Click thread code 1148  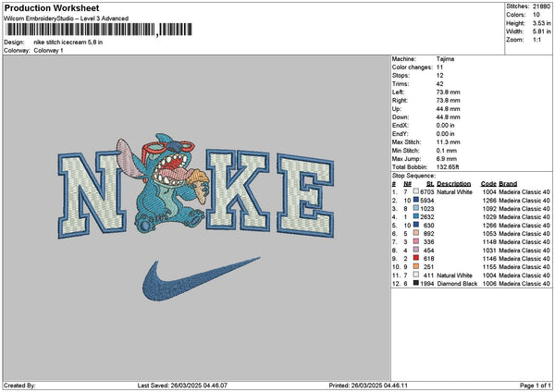[x=489, y=242]
